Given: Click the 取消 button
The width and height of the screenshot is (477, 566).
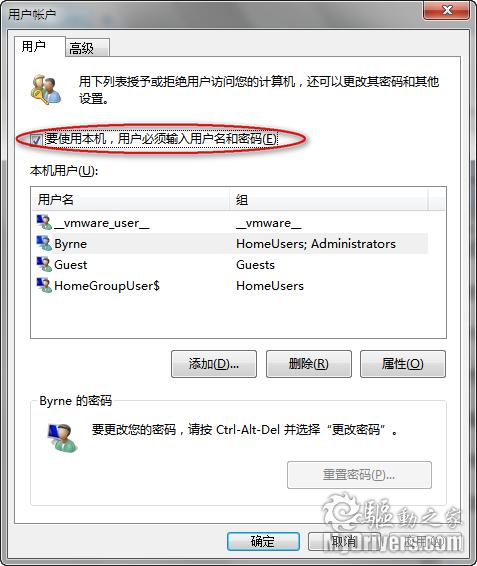Looking at the screenshot, I should [x=344, y=541].
